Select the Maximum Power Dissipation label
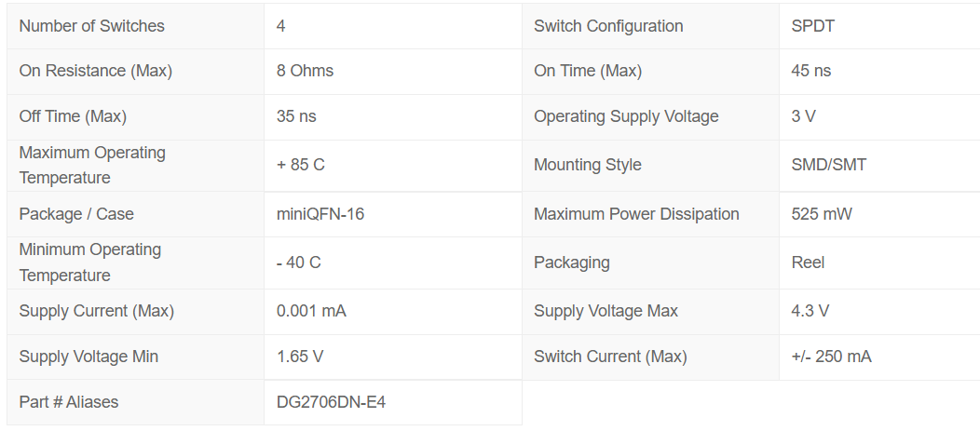980x431 pixels. click(x=636, y=214)
